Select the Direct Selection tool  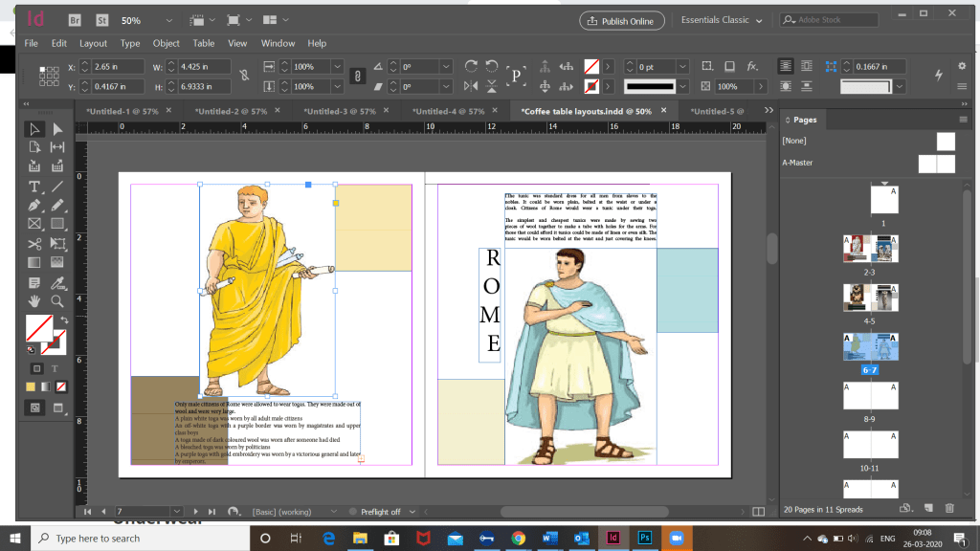(57, 129)
